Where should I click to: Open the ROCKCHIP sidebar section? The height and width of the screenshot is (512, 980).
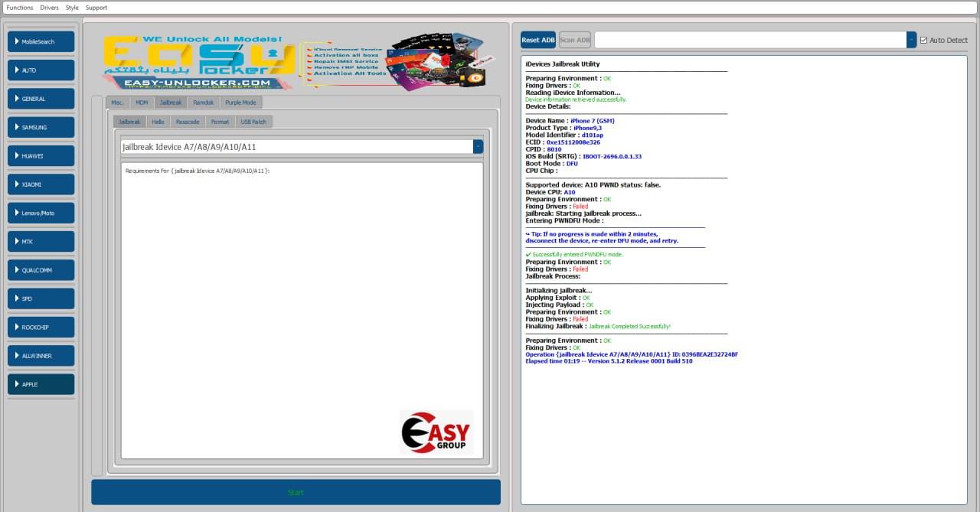pyautogui.click(x=41, y=327)
